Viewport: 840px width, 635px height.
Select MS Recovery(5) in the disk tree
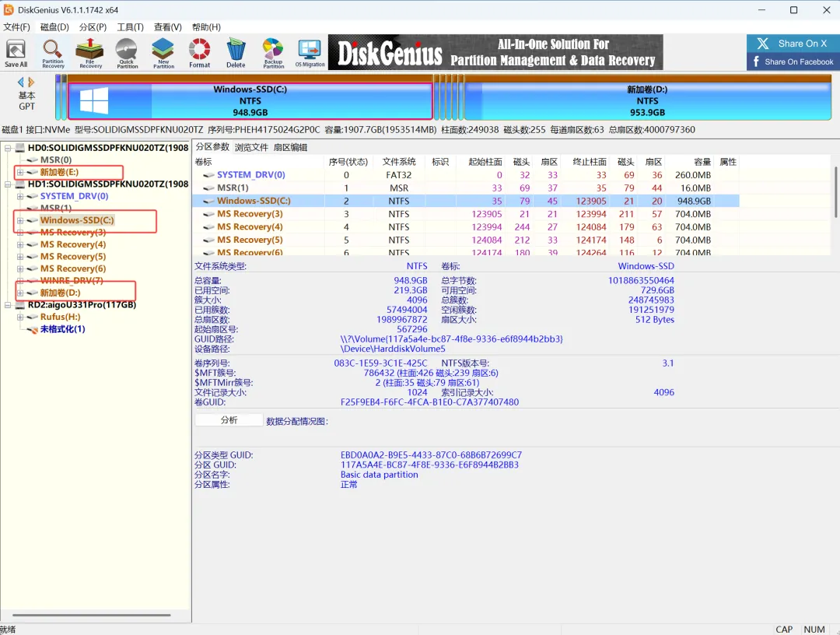[x=73, y=256]
